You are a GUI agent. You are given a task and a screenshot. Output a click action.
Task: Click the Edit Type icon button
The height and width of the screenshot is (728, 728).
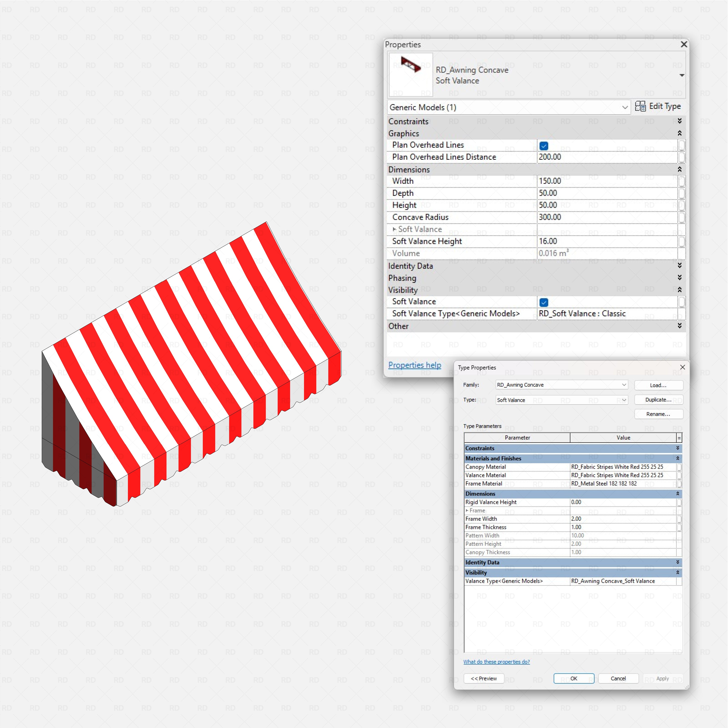[657, 107]
